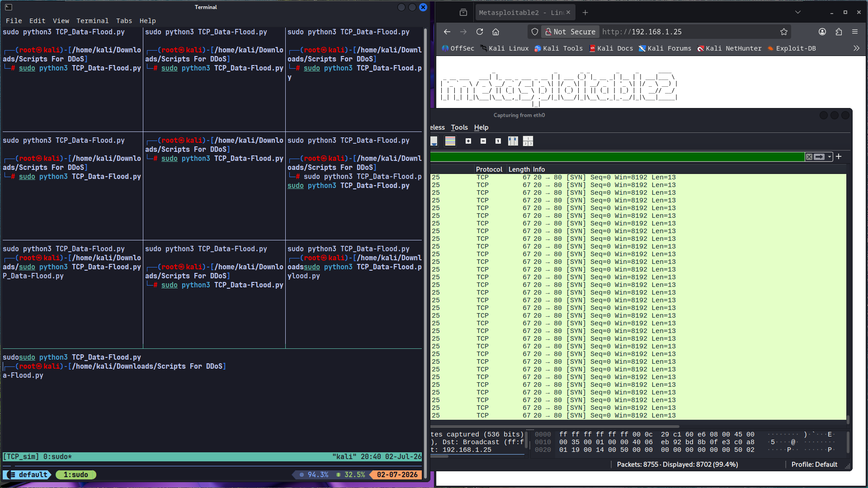Show more bookmarks with the double chevron

pyautogui.click(x=856, y=48)
